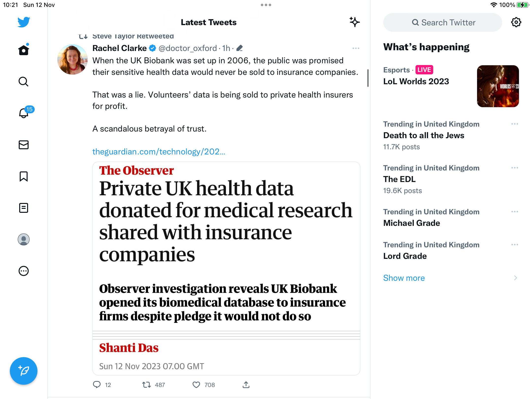Viewport: 532px width, 399px height.
Task: Open the Explore search icon in sidebar
Action: pos(24,82)
